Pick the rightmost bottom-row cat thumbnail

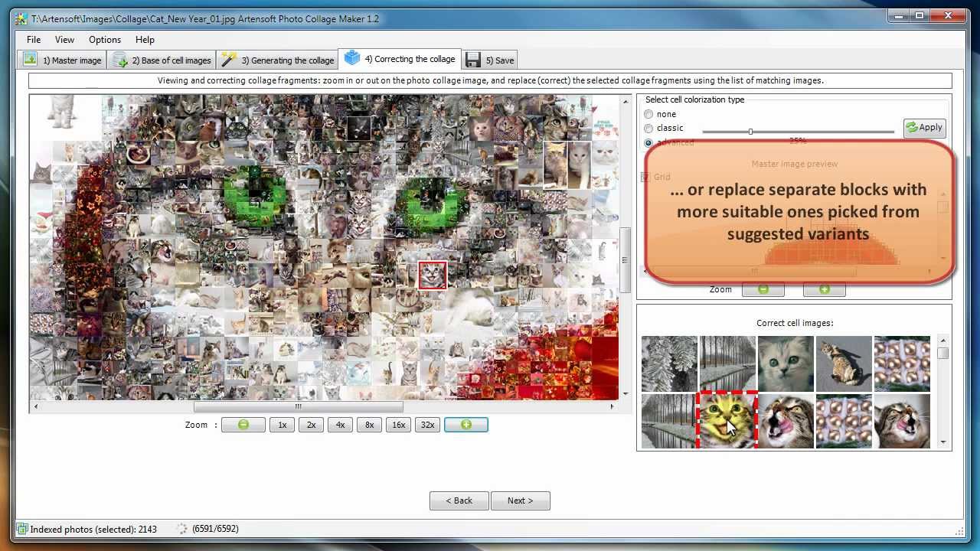(902, 421)
